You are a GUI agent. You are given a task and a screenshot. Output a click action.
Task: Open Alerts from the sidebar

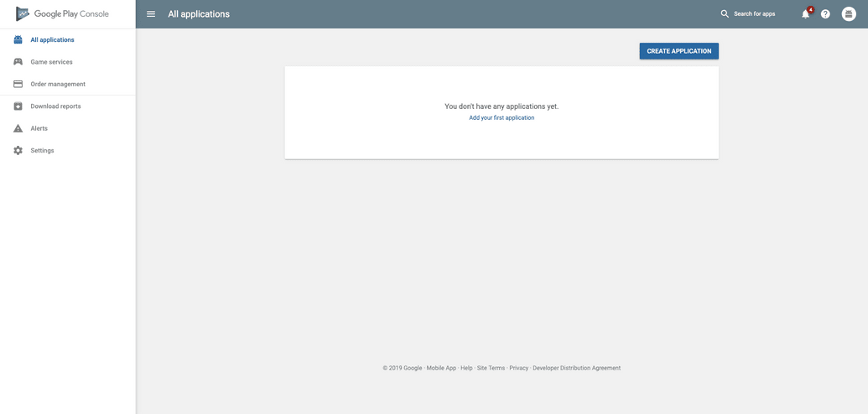pyautogui.click(x=39, y=128)
